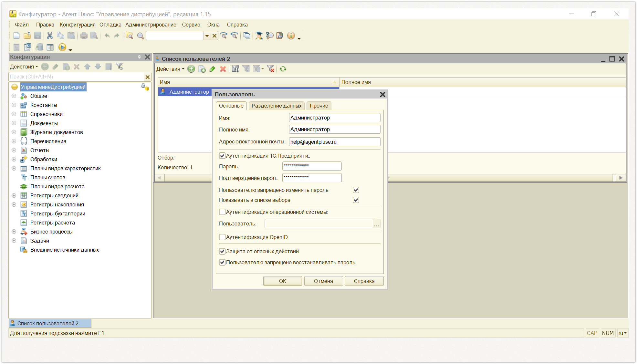Screen dimensions: 637x364
Task: Switch to Разделение данных tab
Action: click(277, 106)
